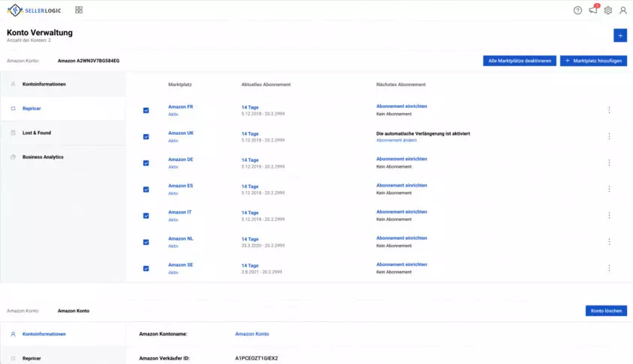633x364 pixels.
Task: View notifications megaphone icon
Action: (x=593, y=10)
